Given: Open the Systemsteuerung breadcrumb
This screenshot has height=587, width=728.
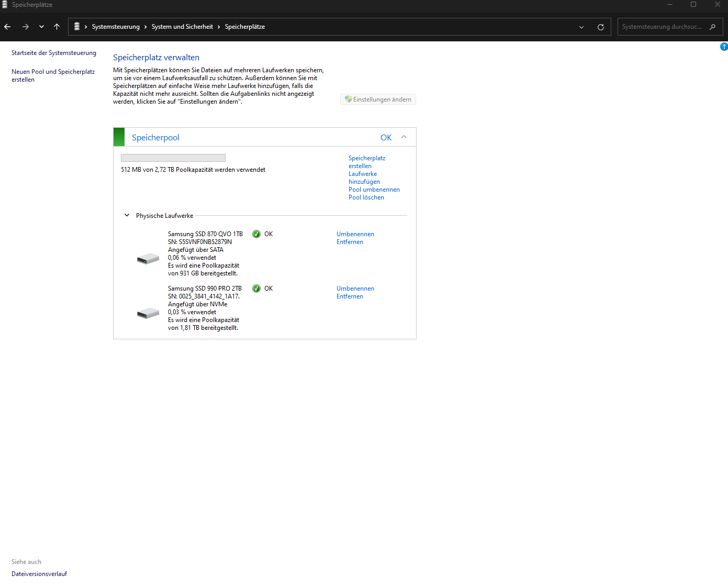Looking at the screenshot, I should (116, 27).
